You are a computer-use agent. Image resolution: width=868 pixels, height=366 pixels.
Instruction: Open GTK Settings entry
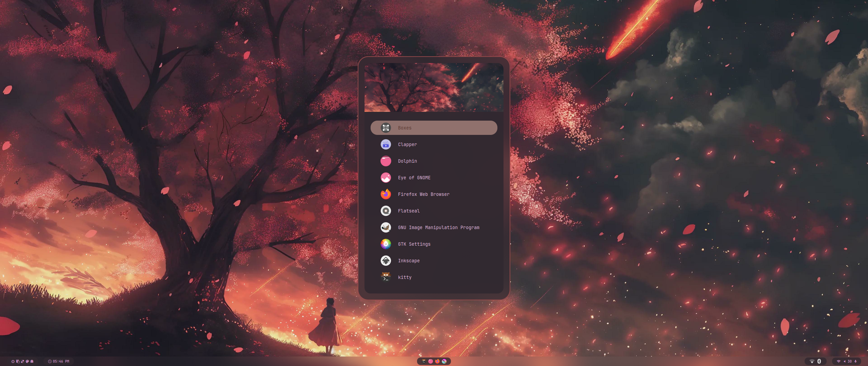414,244
